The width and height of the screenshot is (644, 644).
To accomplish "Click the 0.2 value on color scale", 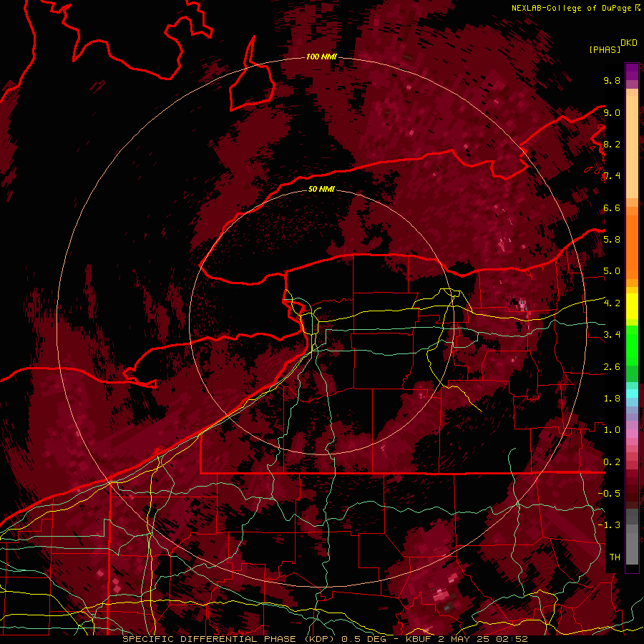I will click(612, 462).
